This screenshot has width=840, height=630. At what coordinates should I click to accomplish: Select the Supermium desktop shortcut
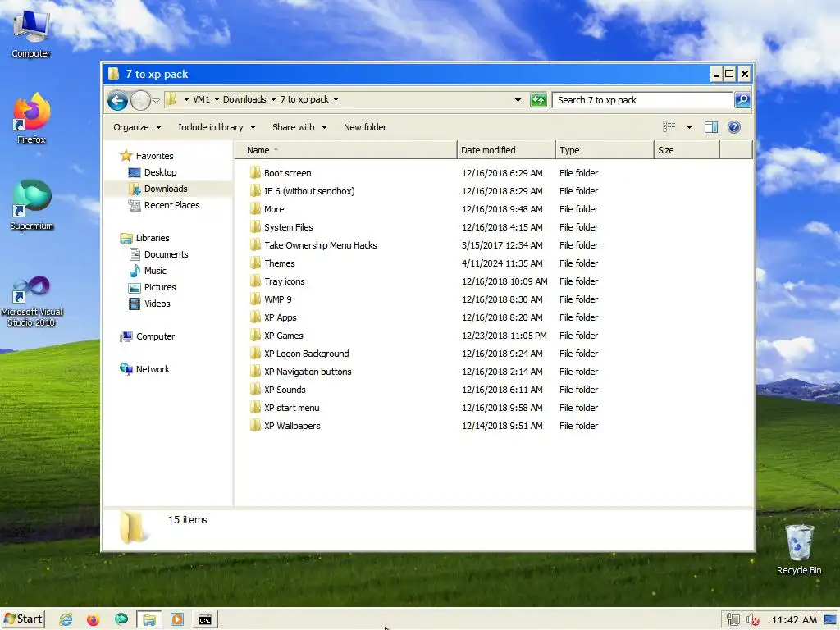(x=31, y=205)
